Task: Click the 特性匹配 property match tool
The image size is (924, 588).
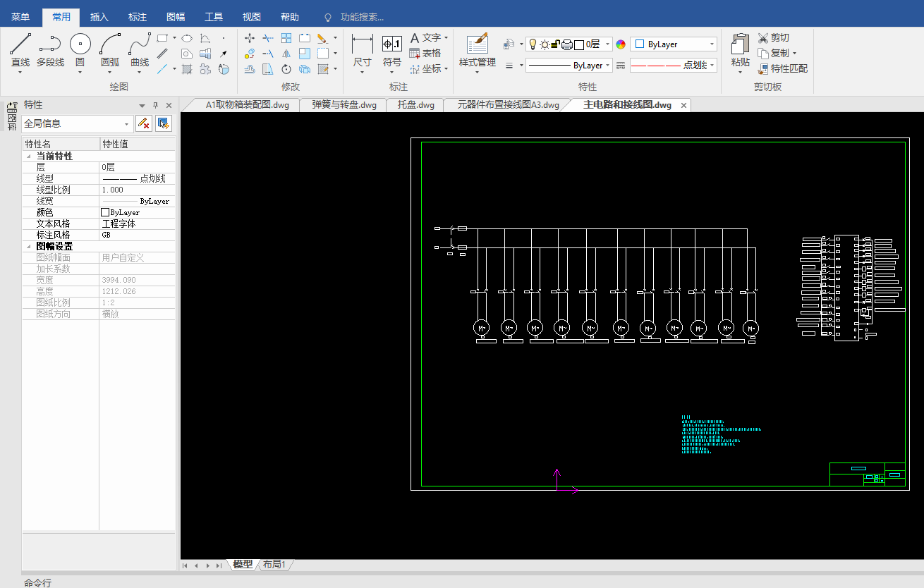Action: [x=782, y=68]
